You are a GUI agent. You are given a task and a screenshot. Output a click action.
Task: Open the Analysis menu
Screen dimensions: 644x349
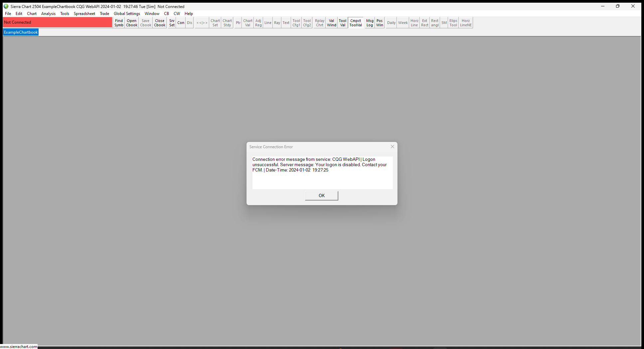point(49,14)
